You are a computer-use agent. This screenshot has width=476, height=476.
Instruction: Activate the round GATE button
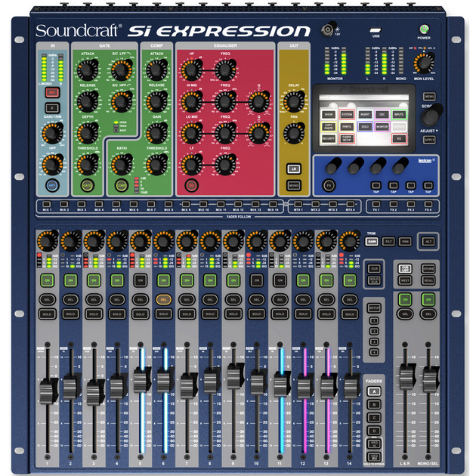pyautogui.click(x=87, y=185)
